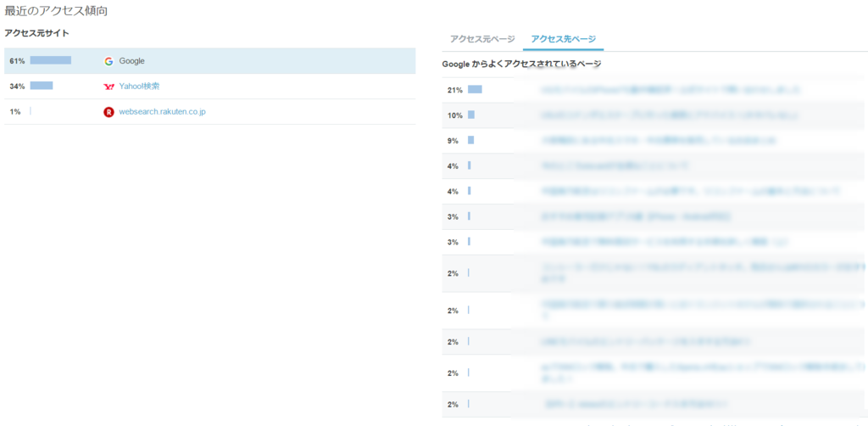Image resolution: width=868 pixels, height=426 pixels.
Task: Click the Rakuten R logo icon
Action: tap(108, 112)
